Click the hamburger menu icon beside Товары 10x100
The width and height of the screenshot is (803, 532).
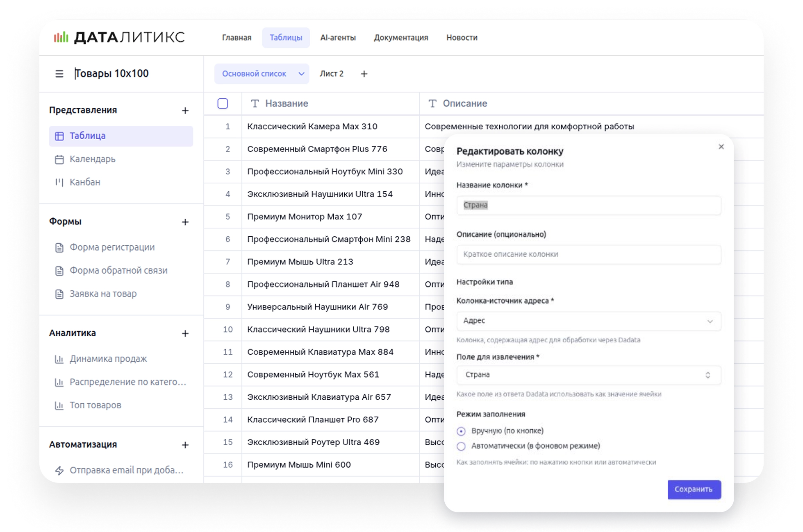point(59,74)
